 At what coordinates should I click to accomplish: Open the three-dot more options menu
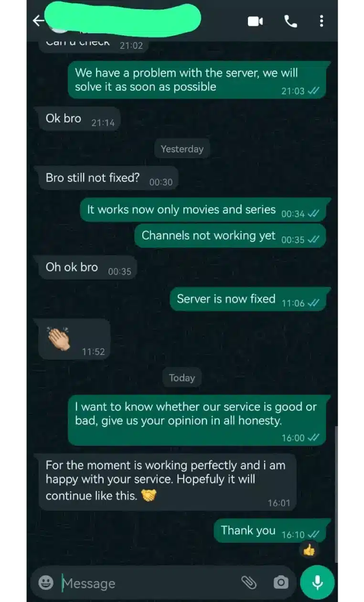click(x=321, y=21)
